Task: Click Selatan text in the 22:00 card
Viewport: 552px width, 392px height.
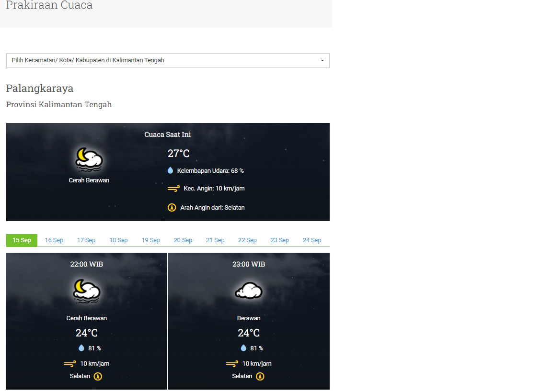Action: (x=80, y=376)
